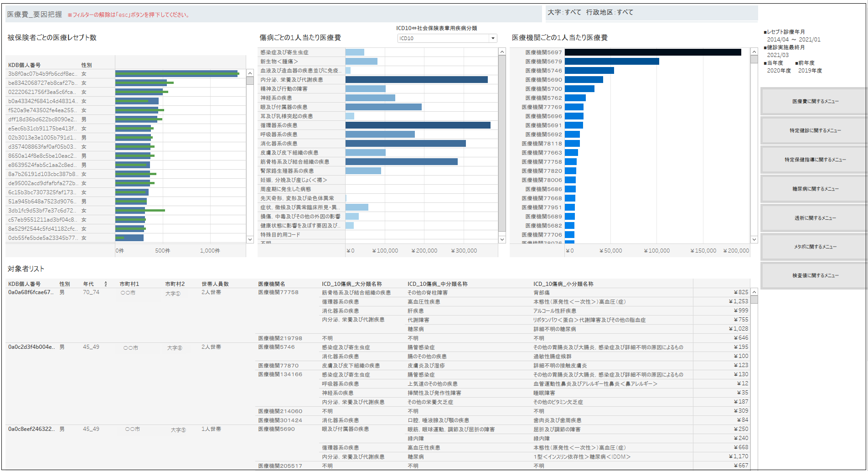Select the 筋骨格系及び結合組織の疾患 bar in the disease chart
The height and width of the screenshot is (471, 868).
coord(402,162)
